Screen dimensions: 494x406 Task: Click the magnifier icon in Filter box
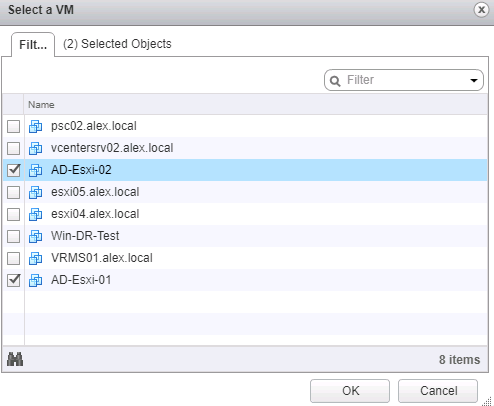(x=335, y=81)
